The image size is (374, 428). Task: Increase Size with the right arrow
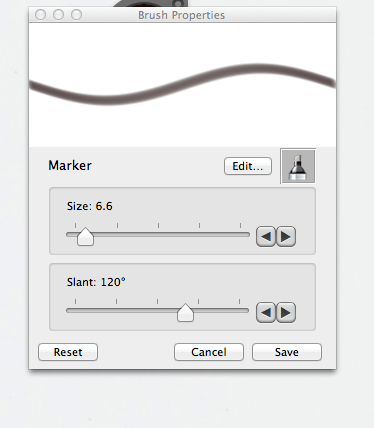(x=286, y=237)
